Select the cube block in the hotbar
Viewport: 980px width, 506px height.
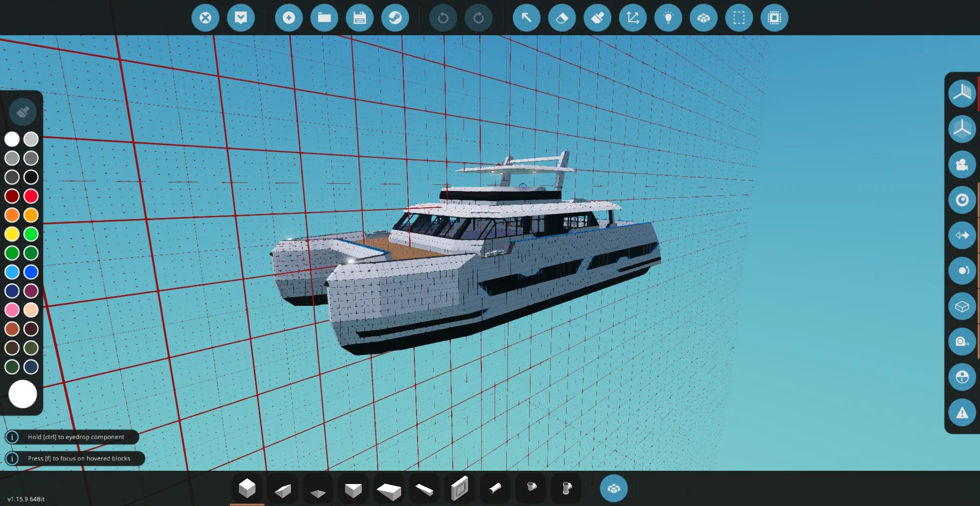click(247, 489)
